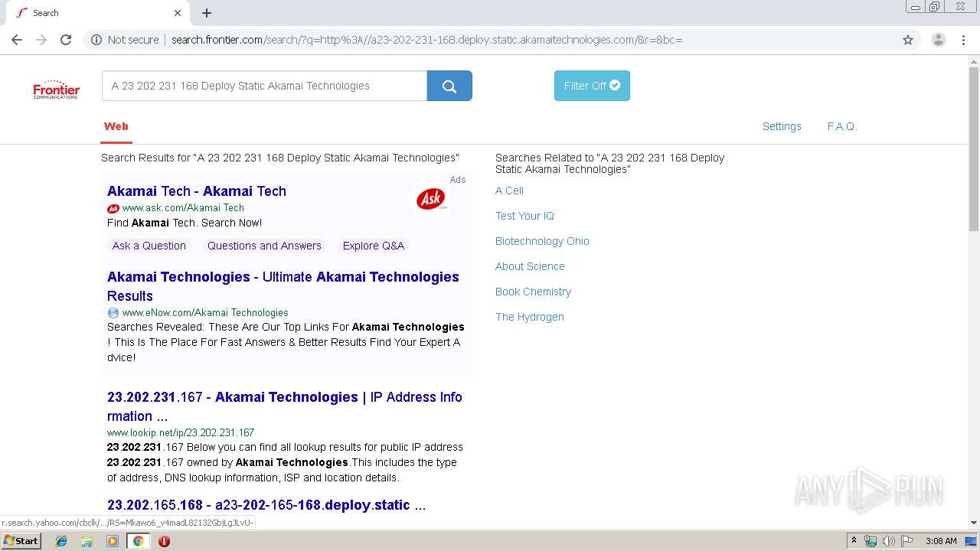Click the red Ask favicon beside www.ask.com
The width and height of the screenshot is (980, 551).
pos(113,208)
